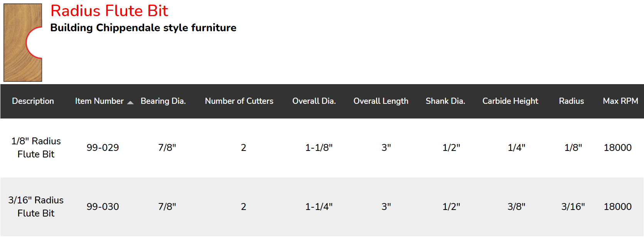Viewport: 644px width, 237px height.
Task: Sort by Overall Length header
Action: pyautogui.click(x=381, y=101)
